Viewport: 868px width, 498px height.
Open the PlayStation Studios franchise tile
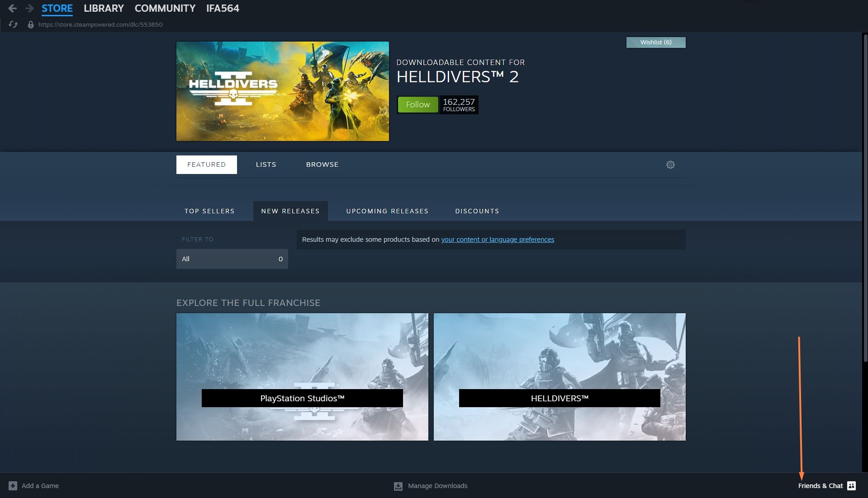point(302,377)
